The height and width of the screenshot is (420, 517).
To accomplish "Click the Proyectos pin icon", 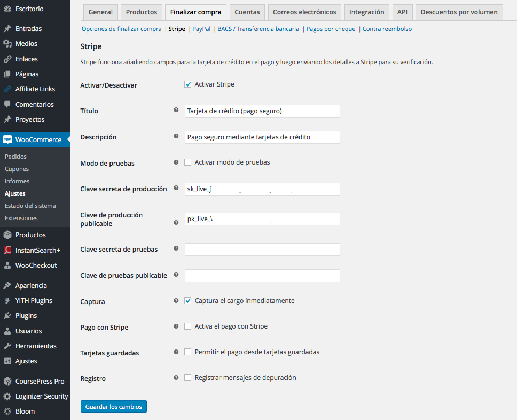I will 7,120.
